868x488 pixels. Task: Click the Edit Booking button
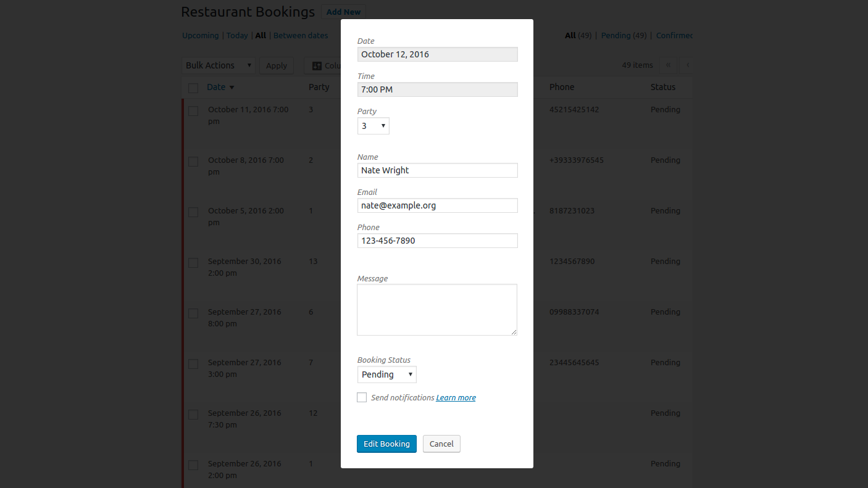386,444
